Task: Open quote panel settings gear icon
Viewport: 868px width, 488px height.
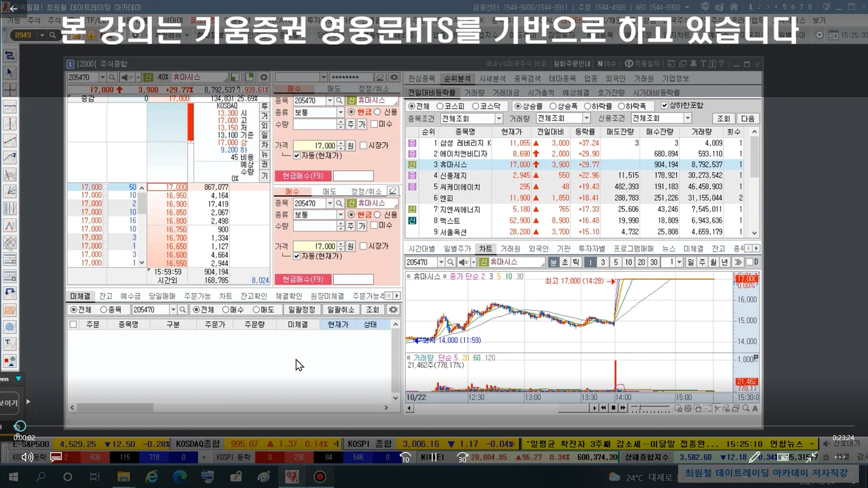Action: (x=263, y=78)
